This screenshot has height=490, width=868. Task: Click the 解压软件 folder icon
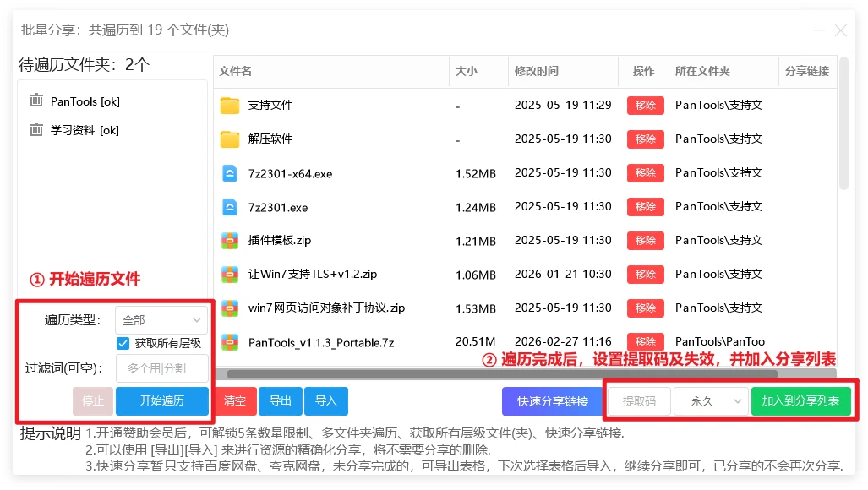click(230, 139)
